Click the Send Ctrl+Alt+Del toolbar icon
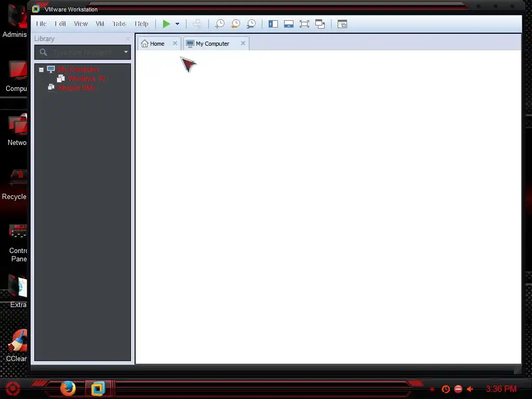Image resolution: width=532 pixels, height=399 pixels. [197, 24]
